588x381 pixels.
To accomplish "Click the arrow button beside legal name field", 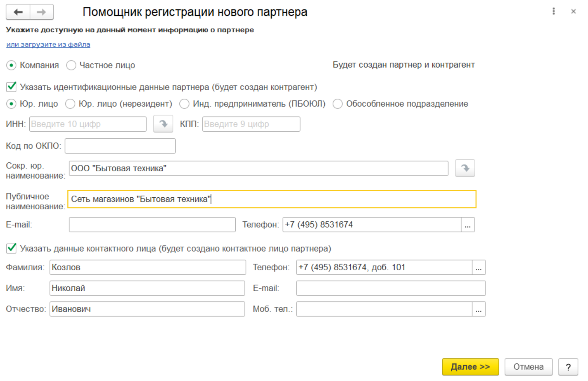I will pos(465,168).
